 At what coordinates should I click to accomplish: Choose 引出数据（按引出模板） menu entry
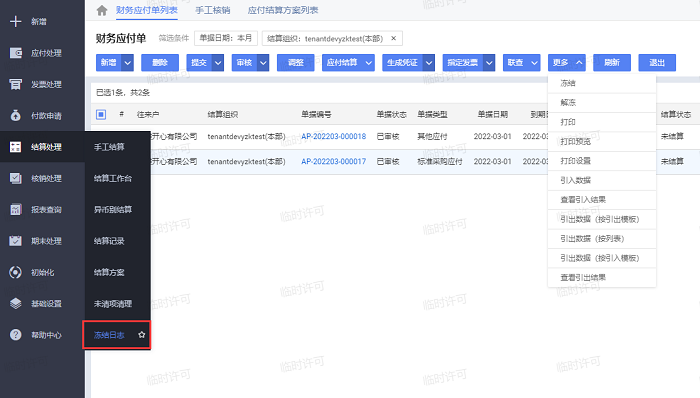(x=602, y=219)
